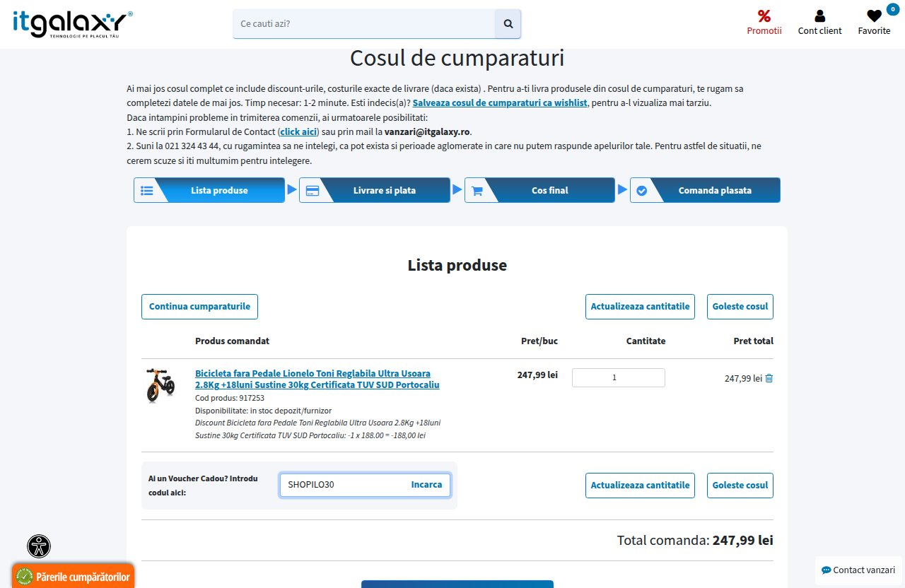Image resolution: width=905 pixels, height=588 pixels.
Task: Click Incarca to apply voucher
Action: (426, 485)
